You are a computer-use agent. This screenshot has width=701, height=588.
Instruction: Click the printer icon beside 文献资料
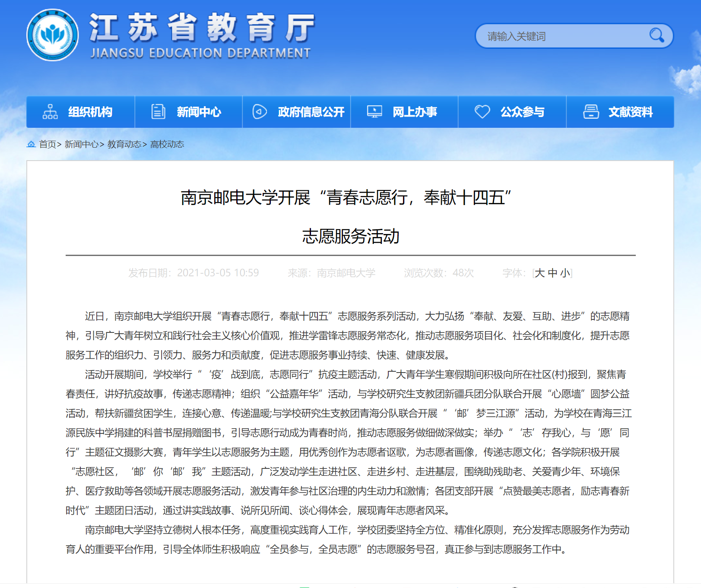(591, 112)
